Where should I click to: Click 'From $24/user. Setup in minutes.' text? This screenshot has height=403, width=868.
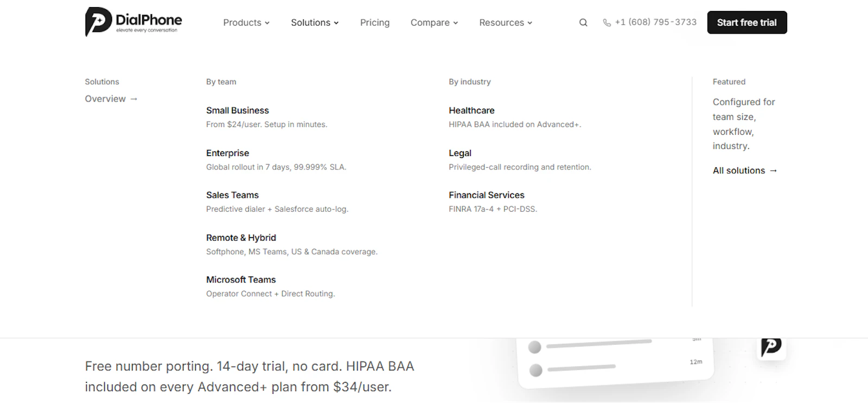[266, 124]
